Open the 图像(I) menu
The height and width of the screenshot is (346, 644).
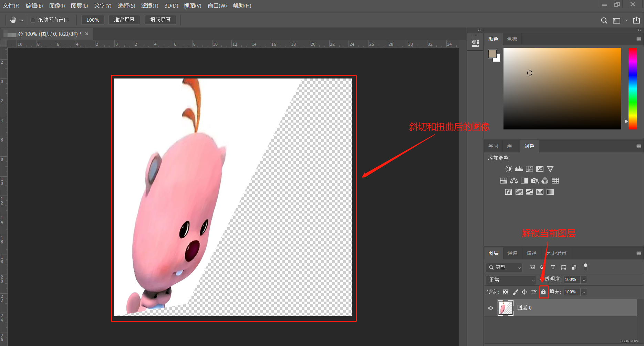point(57,6)
